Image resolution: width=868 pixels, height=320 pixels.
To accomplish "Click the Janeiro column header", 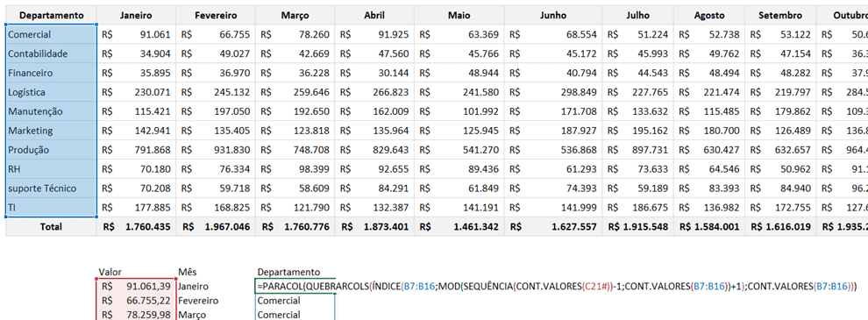I will [x=136, y=16].
